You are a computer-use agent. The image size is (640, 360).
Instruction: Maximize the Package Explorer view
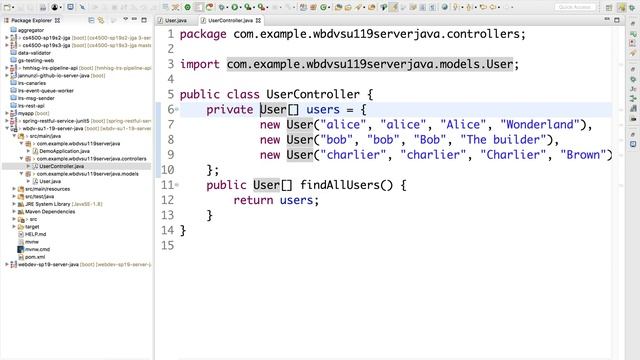pyautogui.click(x=144, y=20)
